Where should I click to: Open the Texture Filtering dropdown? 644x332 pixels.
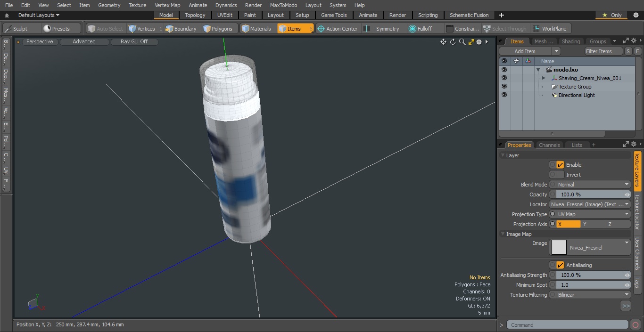click(x=593, y=295)
